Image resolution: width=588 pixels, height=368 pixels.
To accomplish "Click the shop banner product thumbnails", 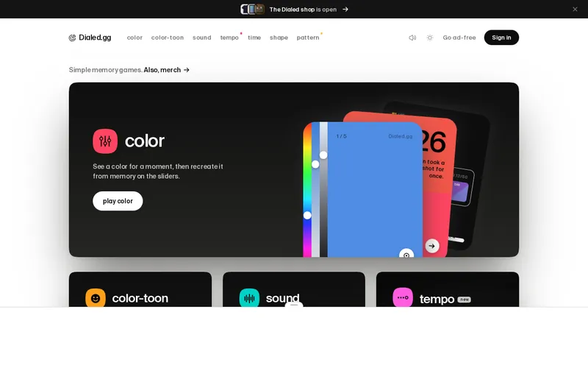I will pos(252,9).
